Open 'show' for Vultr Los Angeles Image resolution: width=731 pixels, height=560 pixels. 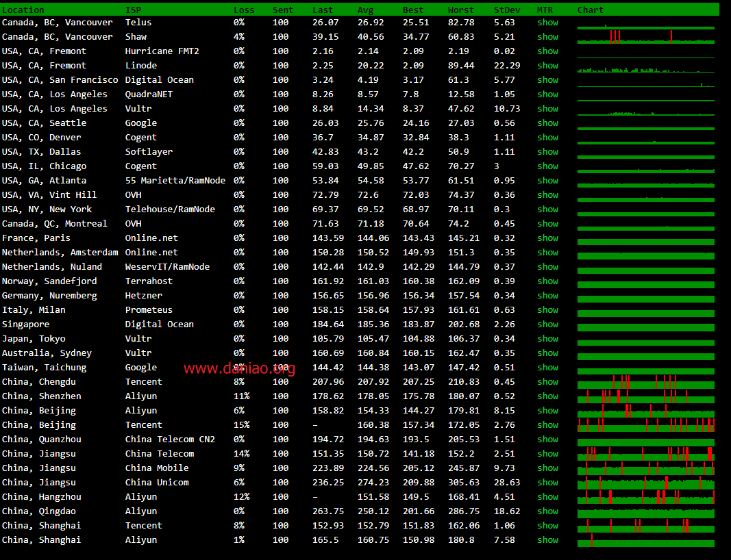[x=547, y=109]
